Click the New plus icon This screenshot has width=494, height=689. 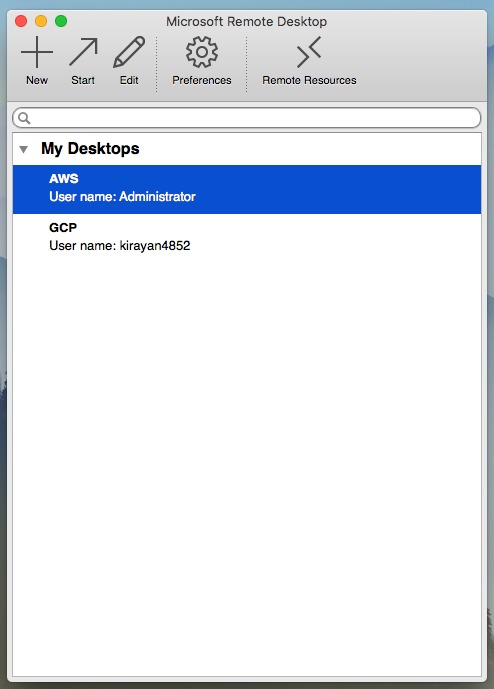click(x=37, y=52)
